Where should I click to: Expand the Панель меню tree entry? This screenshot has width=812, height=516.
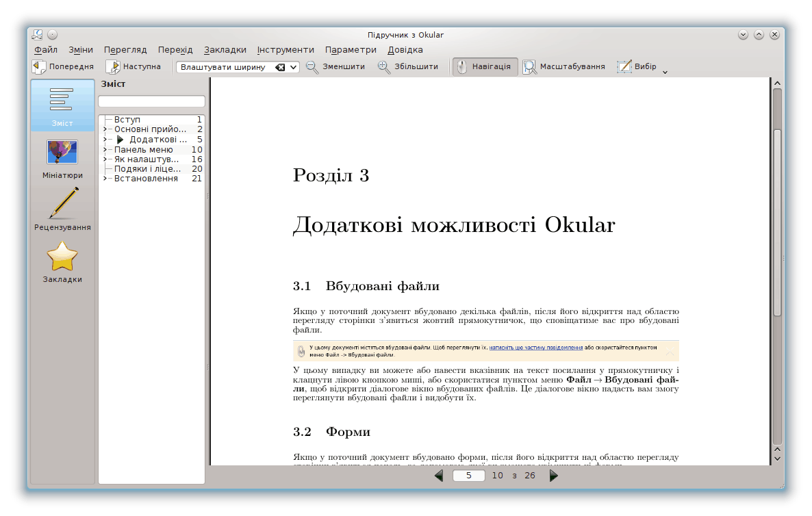tap(105, 150)
